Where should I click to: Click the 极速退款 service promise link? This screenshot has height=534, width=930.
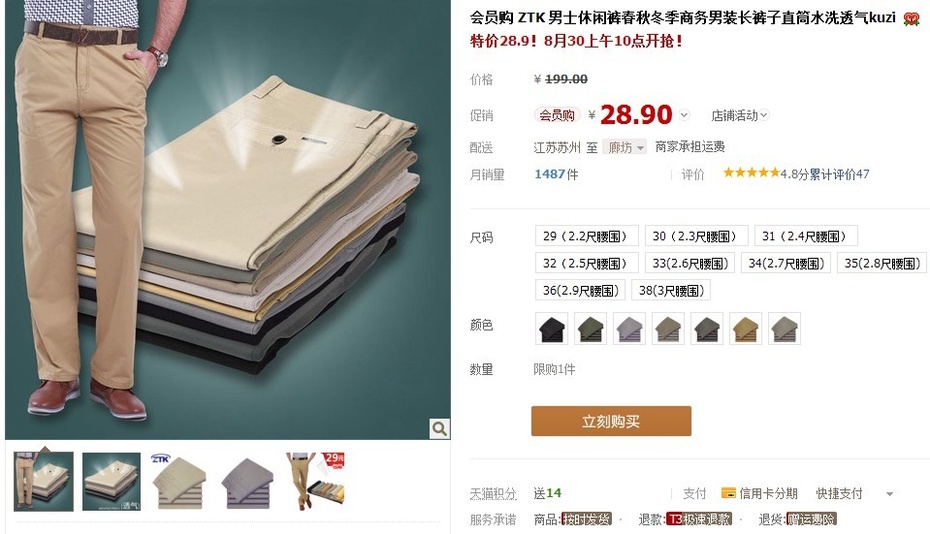click(x=699, y=519)
